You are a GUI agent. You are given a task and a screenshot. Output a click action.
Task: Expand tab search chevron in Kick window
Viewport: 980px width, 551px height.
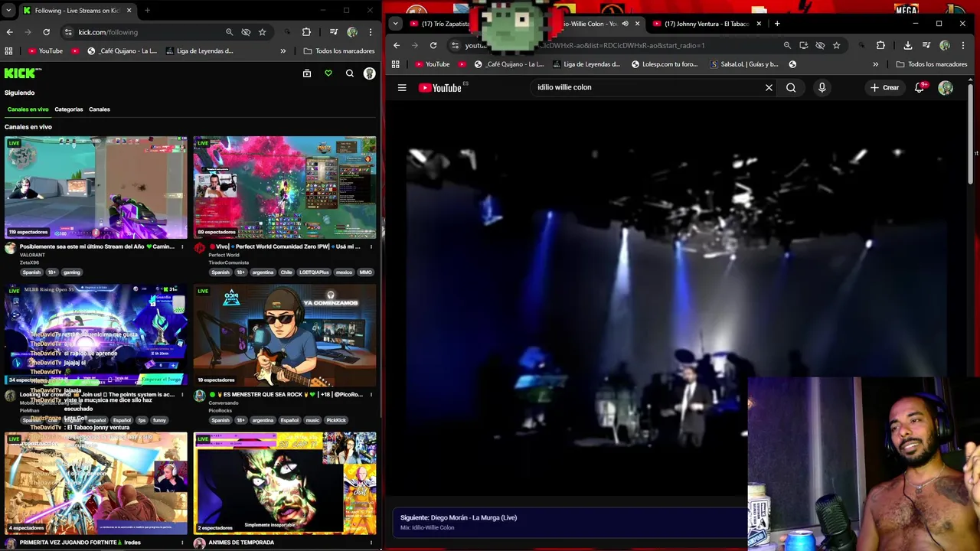click(x=8, y=11)
